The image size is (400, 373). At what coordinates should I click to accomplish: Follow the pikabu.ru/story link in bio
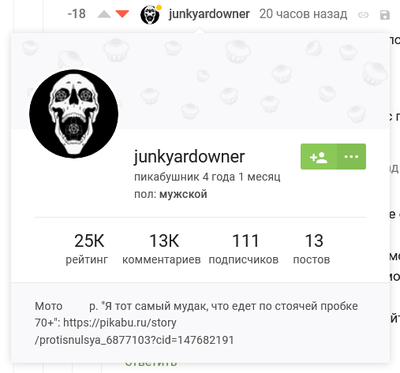click(134, 331)
